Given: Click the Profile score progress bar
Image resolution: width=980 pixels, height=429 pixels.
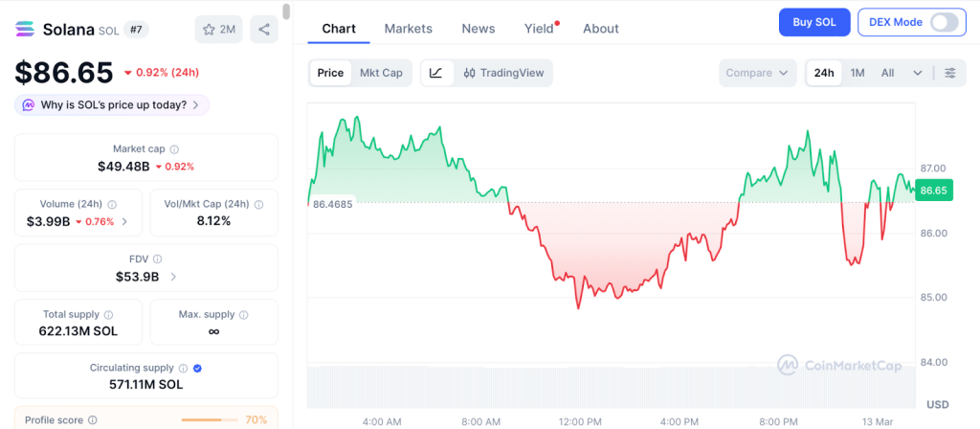Looking at the screenshot, I should click(x=210, y=419).
